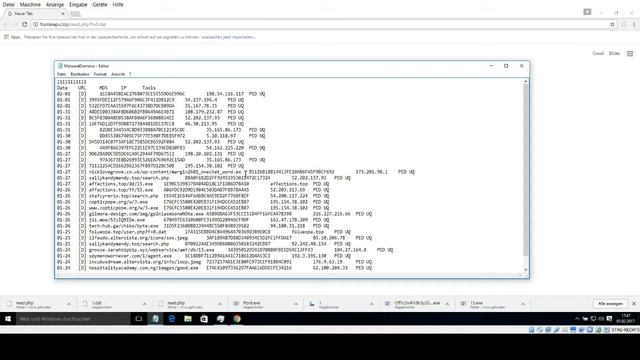This screenshot has width=640, height=360.
Task: Click the stafcyrerin.top/search.php entry
Action: click(124, 196)
